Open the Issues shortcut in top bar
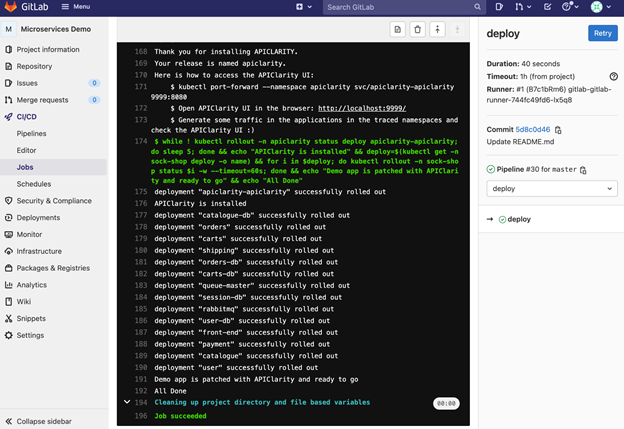The width and height of the screenshot is (624, 429). tap(499, 7)
